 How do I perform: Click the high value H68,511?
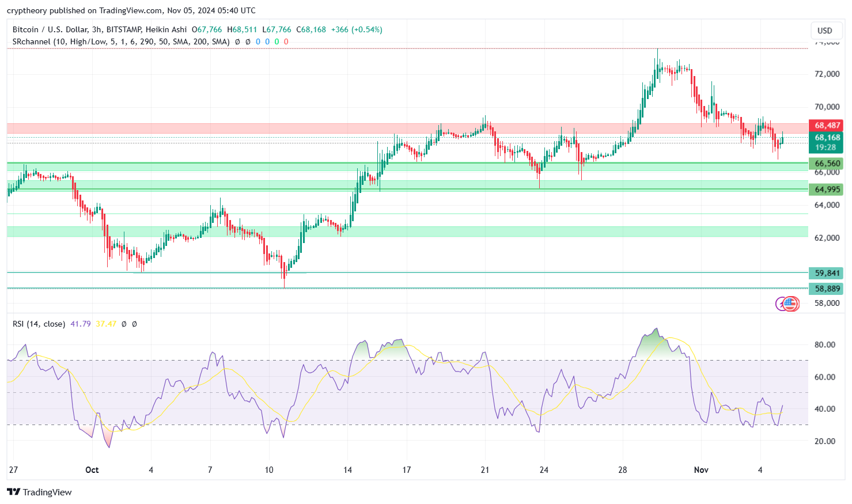pyautogui.click(x=242, y=29)
